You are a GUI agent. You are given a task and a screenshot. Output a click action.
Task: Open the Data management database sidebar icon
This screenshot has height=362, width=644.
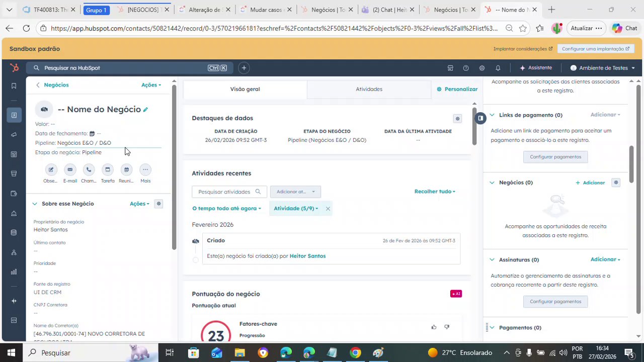[x=14, y=233]
